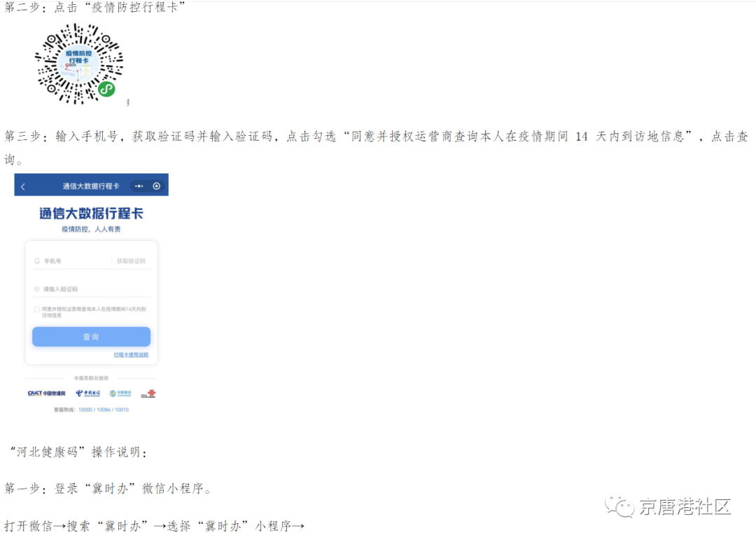Click the back arrow in the blue header
Image resolution: width=756 pixels, height=540 pixels.
pyautogui.click(x=23, y=186)
